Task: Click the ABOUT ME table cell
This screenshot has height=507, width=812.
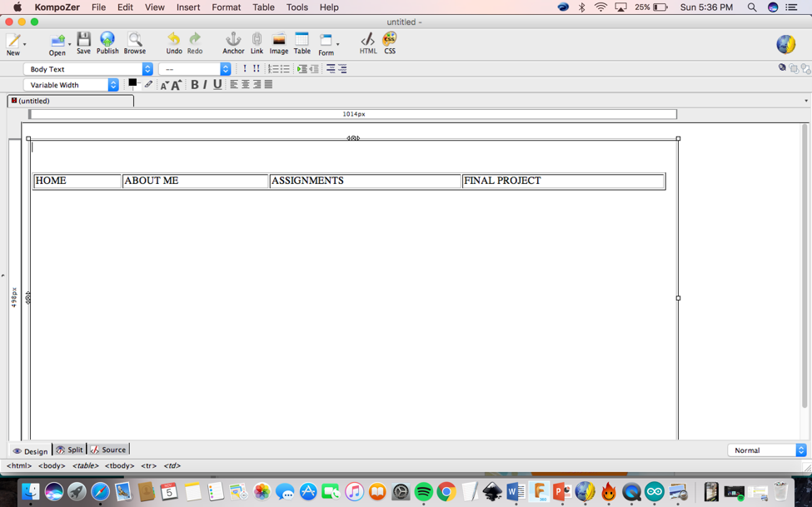Action: (195, 181)
